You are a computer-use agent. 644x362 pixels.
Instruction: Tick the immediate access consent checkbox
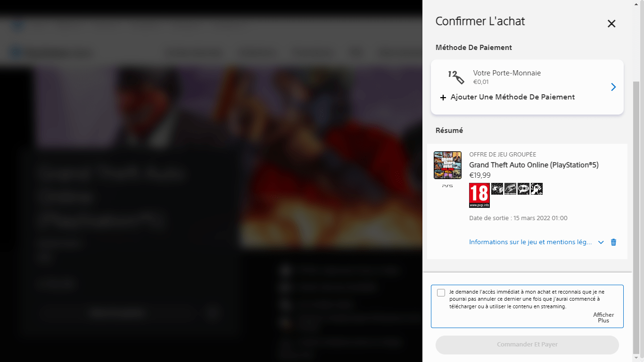pyautogui.click(x=441, y=293)
